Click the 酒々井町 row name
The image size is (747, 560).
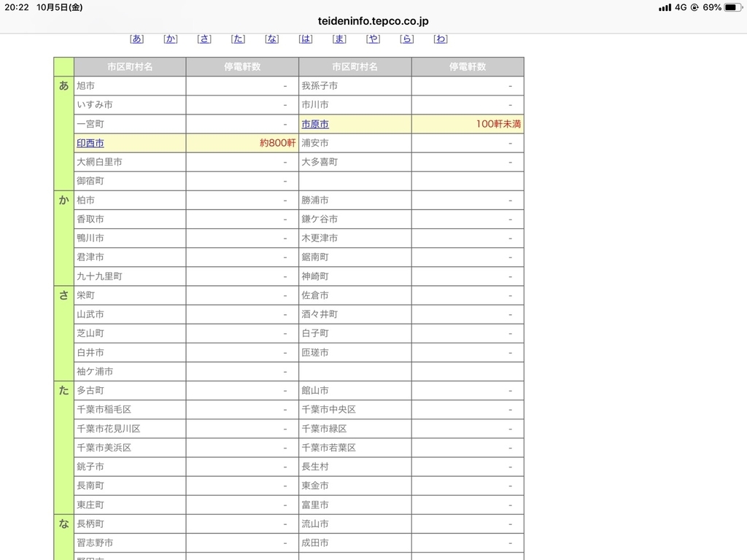[320, 314]
